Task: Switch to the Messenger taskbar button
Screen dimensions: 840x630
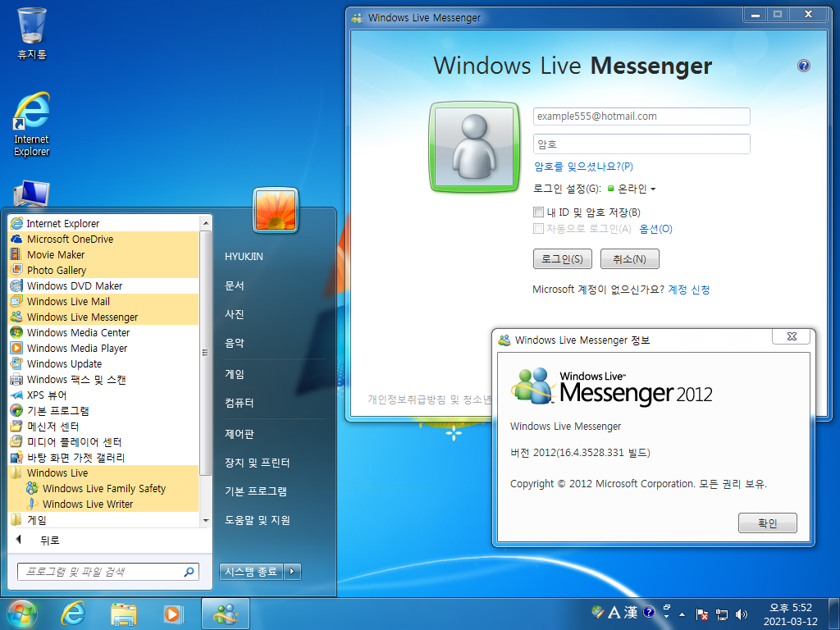Action: (226, 614)
